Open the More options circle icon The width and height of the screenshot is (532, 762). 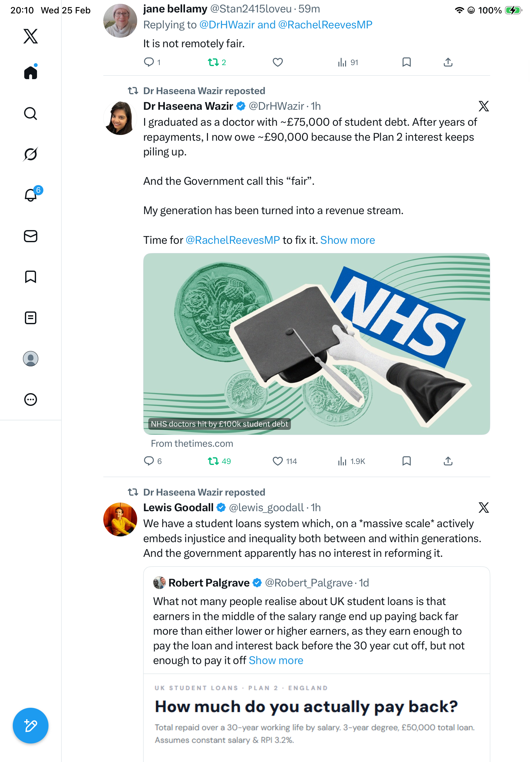coord(31,399)
